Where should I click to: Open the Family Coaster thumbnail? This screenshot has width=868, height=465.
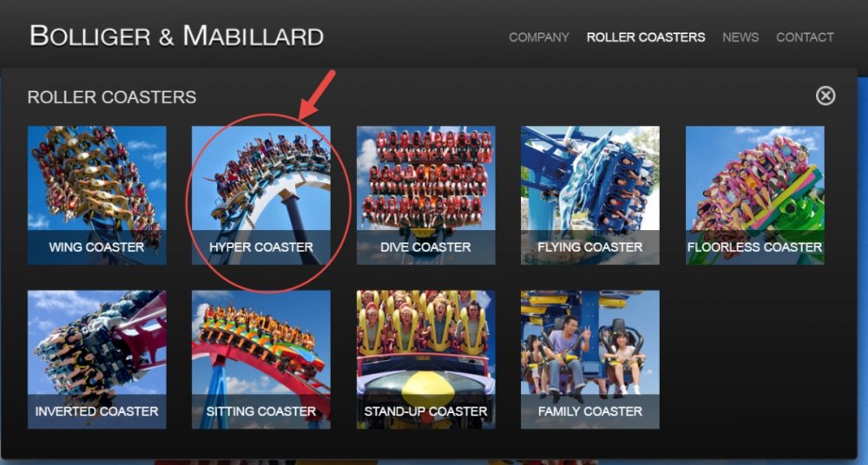[590, 359]
